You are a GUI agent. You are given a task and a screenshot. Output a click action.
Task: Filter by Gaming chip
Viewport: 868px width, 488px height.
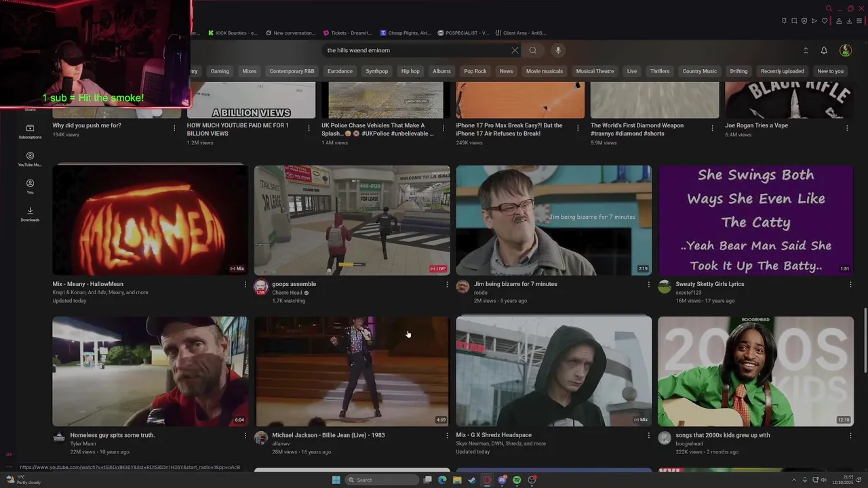[x=220, y=71]
